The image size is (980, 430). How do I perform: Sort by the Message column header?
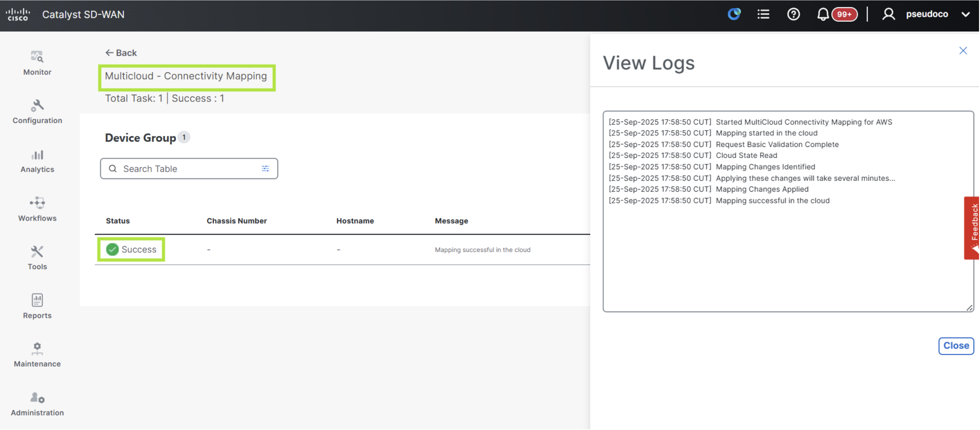click(x=451, y=221)
